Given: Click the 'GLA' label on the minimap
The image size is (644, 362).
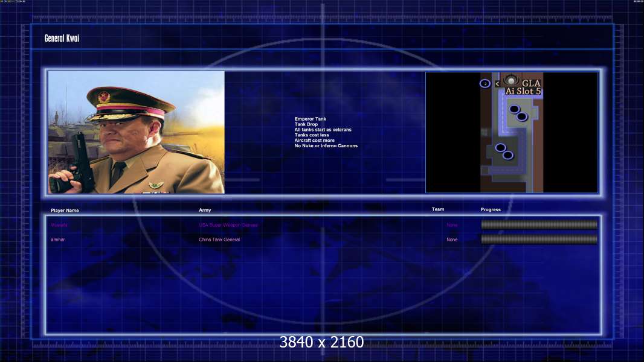Looking at the screenshot, I should coord(531,83).
